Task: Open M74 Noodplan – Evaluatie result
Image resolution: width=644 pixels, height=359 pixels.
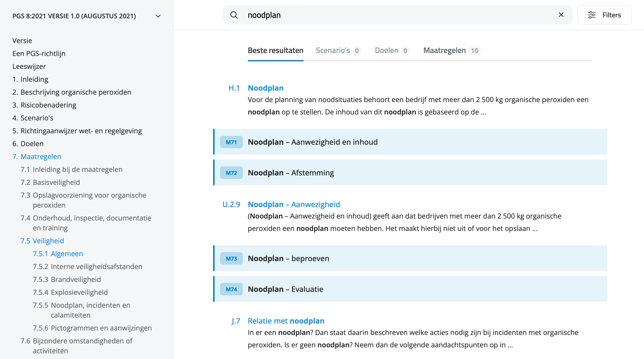Action: click(410, 289)
